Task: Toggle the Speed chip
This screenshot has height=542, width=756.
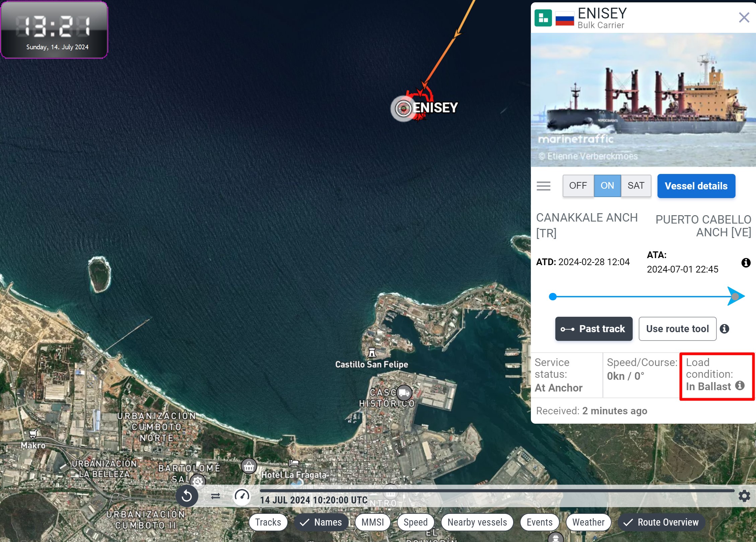Action: click(x=415, y=522)
